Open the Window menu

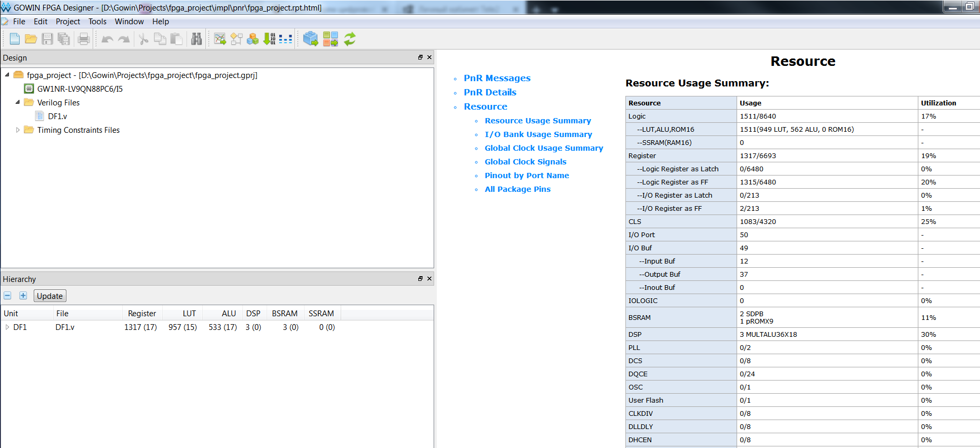(x=129, y=22)
